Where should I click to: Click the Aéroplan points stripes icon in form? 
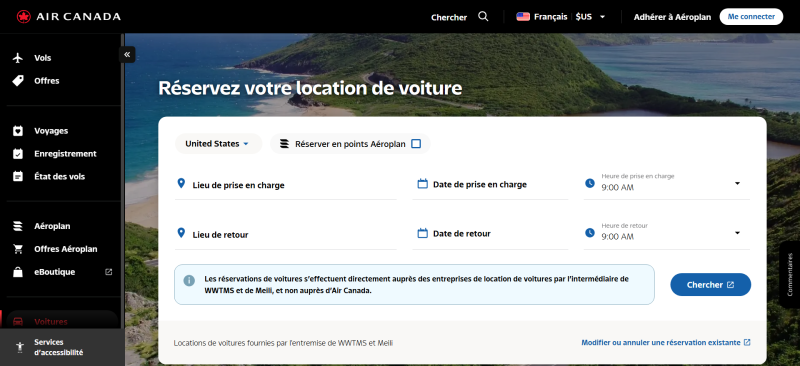tap(285, 144)
